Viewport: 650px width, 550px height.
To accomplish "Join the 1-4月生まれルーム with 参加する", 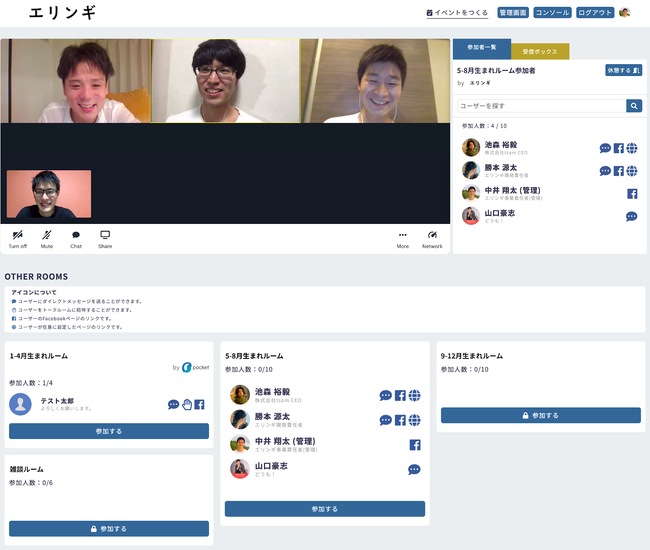I will 109,431.
